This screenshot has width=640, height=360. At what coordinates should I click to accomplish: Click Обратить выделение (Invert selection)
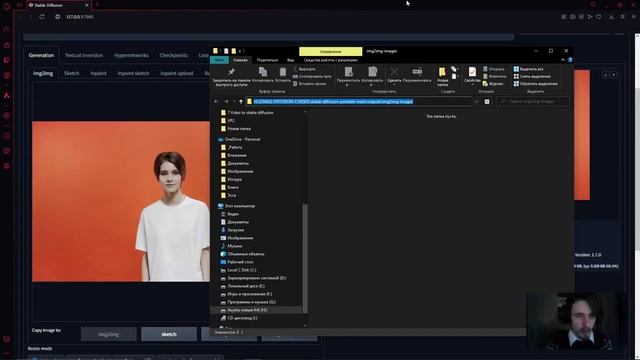pyautogui.click(x=535, y=84)
